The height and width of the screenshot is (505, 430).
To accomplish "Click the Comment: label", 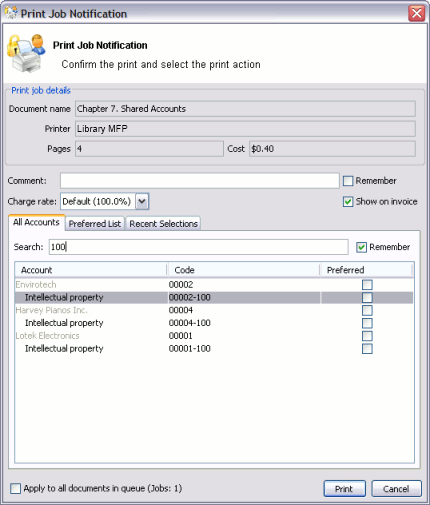I will pyautogui.click(x=27, y=181).
